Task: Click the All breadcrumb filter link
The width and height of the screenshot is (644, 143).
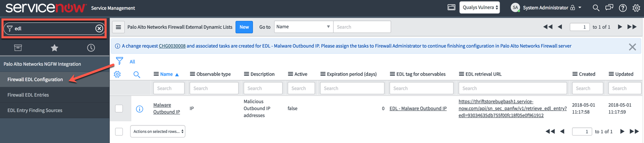Action: pos(132,62)
